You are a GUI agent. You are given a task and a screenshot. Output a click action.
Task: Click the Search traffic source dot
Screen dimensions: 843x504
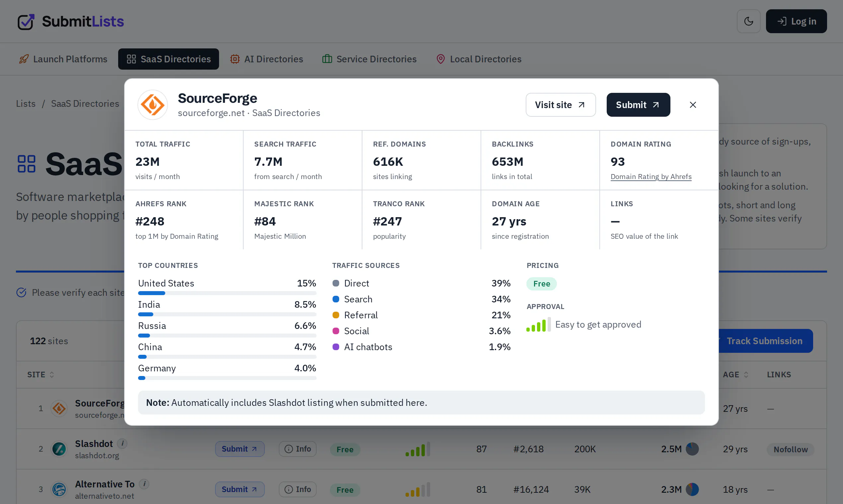click(x=336, y=299)
